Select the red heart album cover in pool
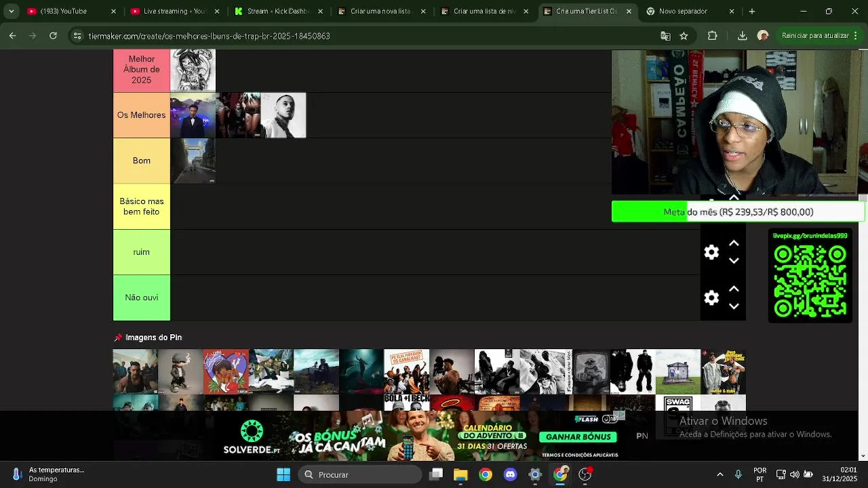The image size is (868, 488). (226, 371)
